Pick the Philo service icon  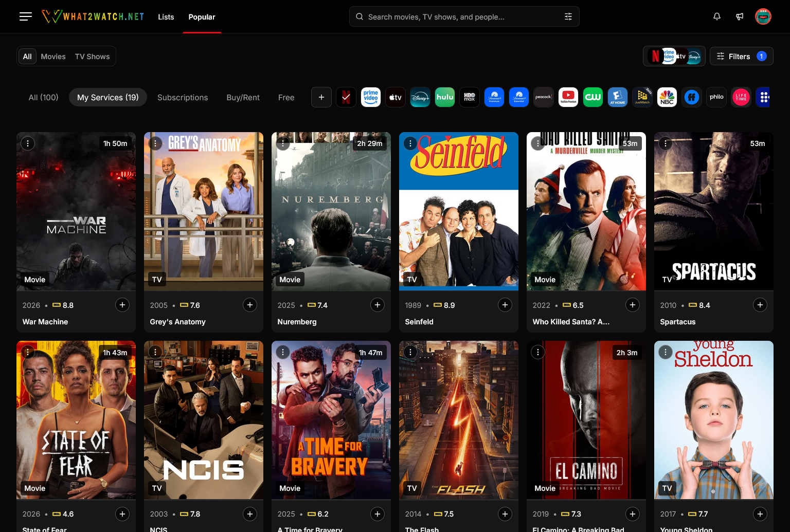click(x=716, y=97)
